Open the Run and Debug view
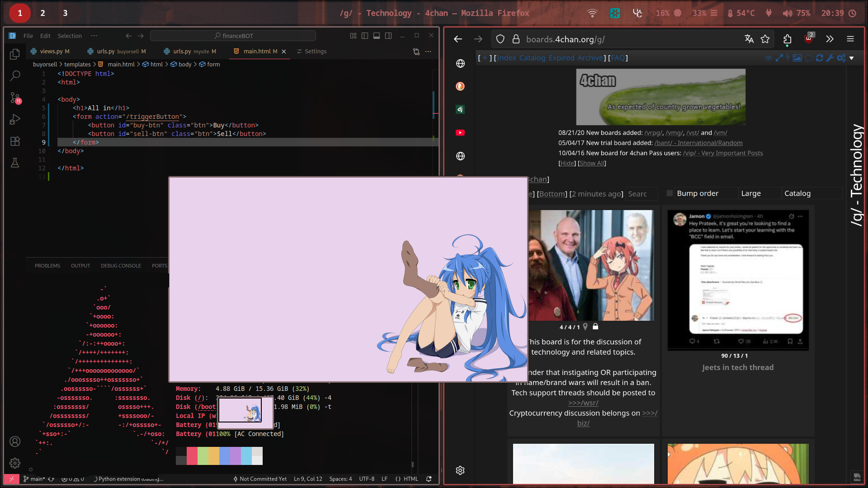This screenshot has width=868, height=488. (15, 119)
